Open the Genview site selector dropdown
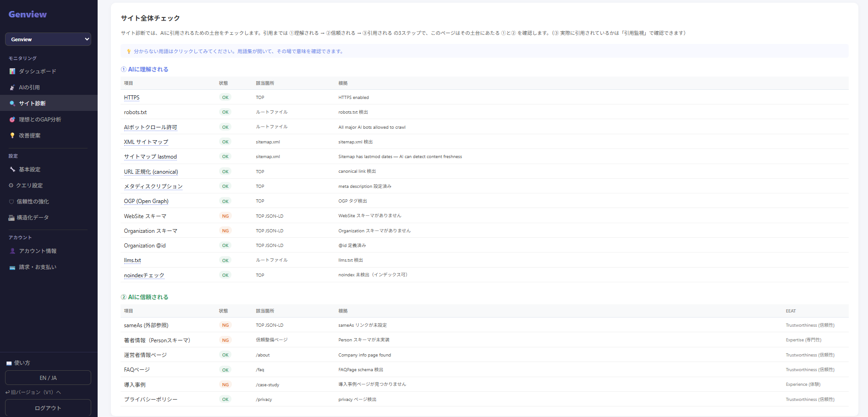This screenshot has height=417, width=868. pyautogui.click(x=48, y=39)
